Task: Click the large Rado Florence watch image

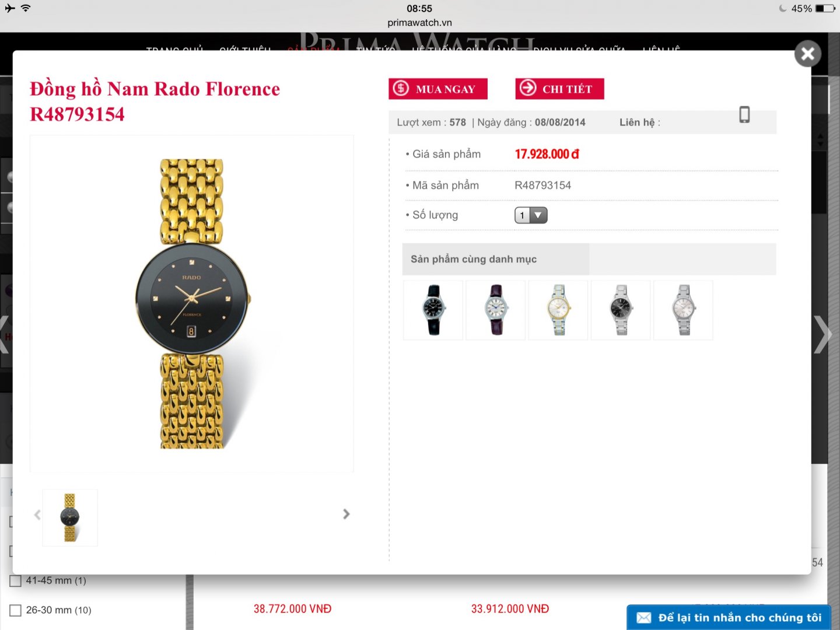Action: pos(192,304)
